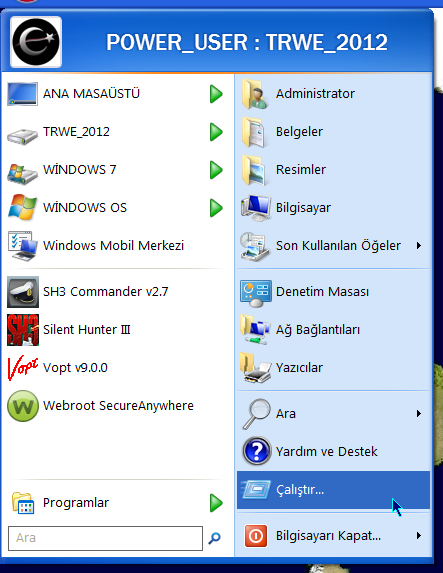Click the Resimler pictures folder icon
The height and width of the screenshot is (573, 443).
pyautogui.click(x=255, y=170)
